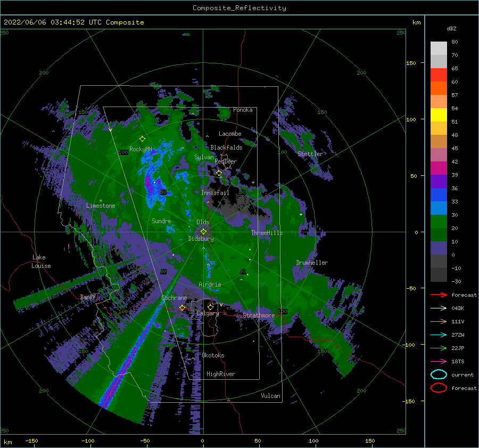Click the Composite_Reflectivity title
Viewport: 479px width, 448px height.
240,8
